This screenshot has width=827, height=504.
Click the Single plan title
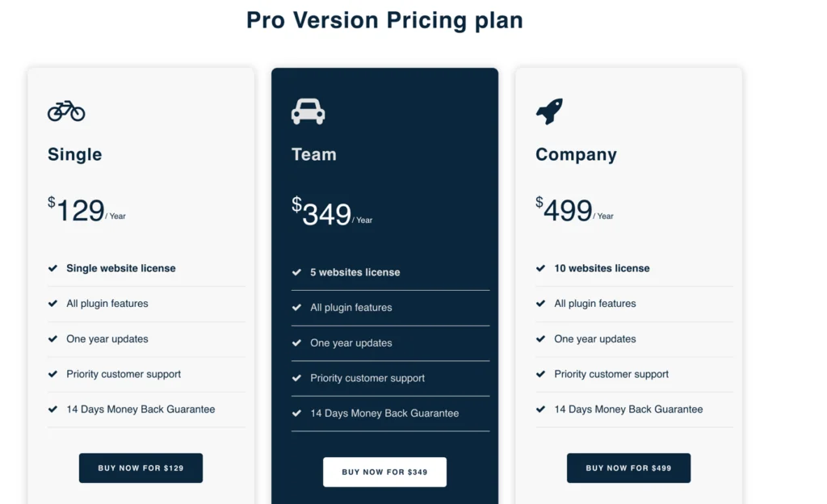coord(75,154)
